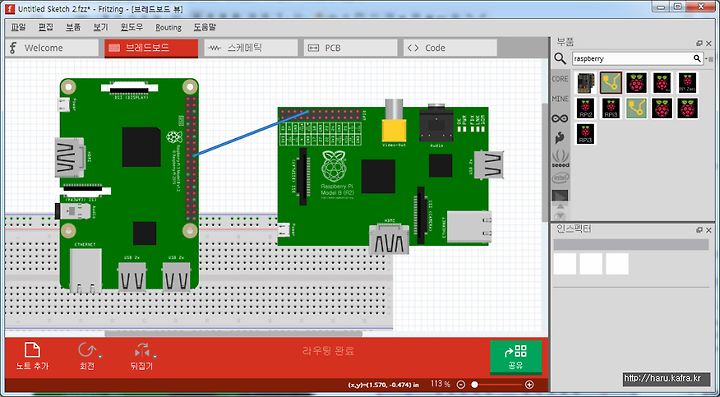The image size is (720, 397).
Task: Click the vertical canvas scrollbar
Action: pos(546,161)
